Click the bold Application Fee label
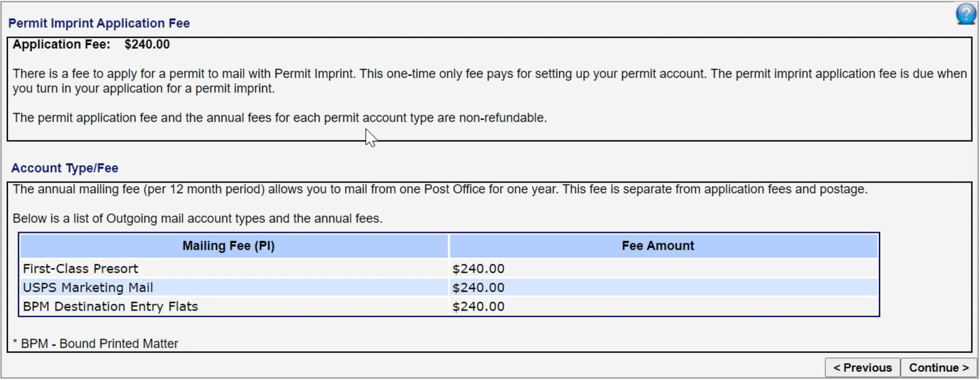 point(61,45)
